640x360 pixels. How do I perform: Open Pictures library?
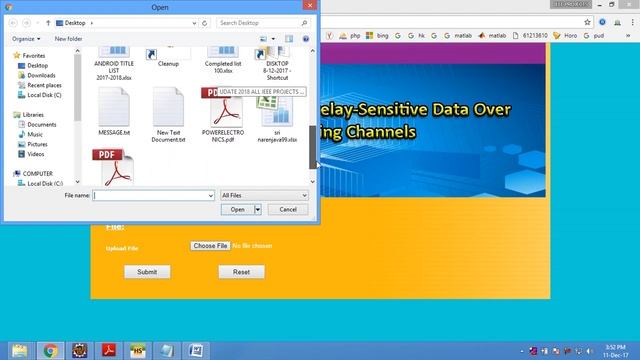[x=37, y=144]
